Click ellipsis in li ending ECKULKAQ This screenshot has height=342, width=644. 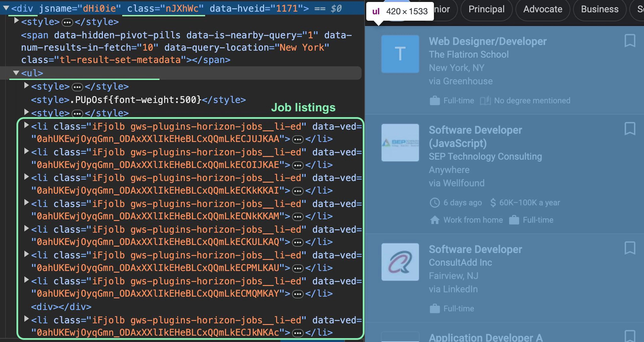click(298, 243)
